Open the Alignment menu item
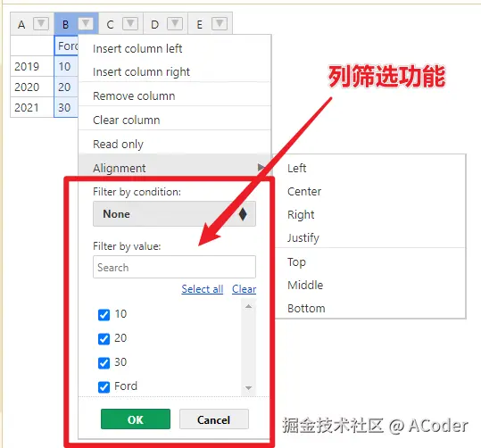Viewport: 481px width, 448px height. click(x=175, y=168)
